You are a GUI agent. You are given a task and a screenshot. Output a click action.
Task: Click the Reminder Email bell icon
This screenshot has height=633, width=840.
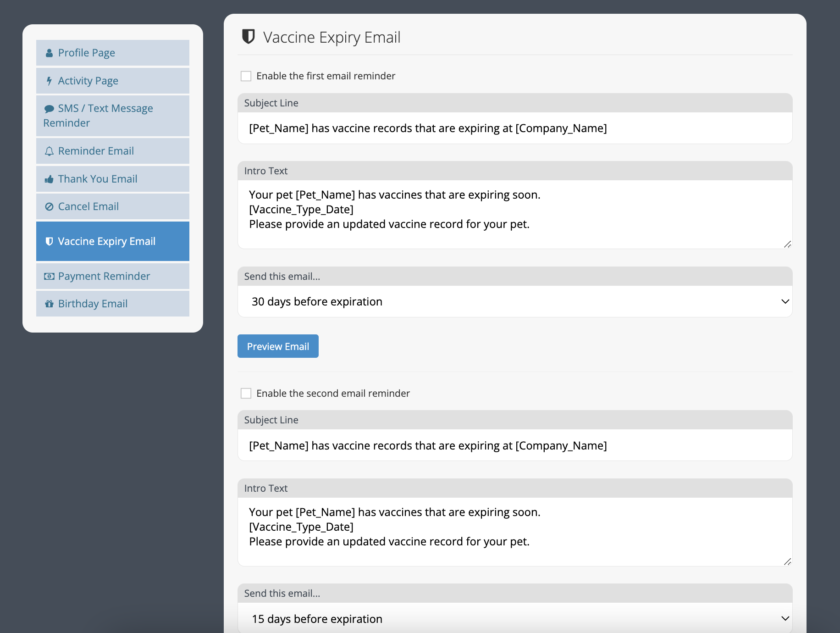pyautogui.click(x=49, y=151)
